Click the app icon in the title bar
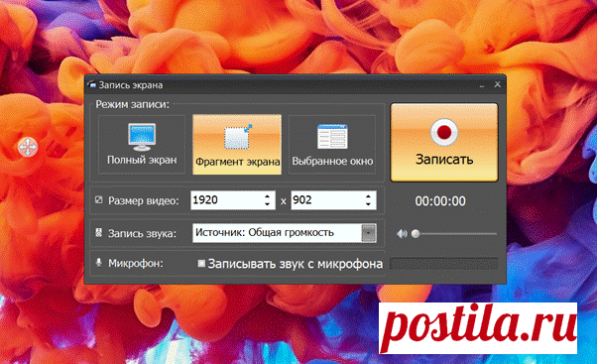The image size is (597, 364). tap(92, 84)
